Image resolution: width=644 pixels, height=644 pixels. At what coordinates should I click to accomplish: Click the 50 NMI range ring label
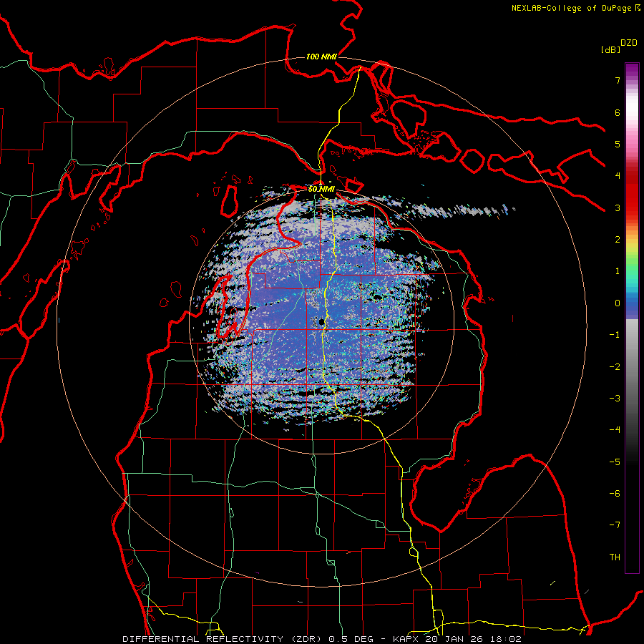point(321,189)
